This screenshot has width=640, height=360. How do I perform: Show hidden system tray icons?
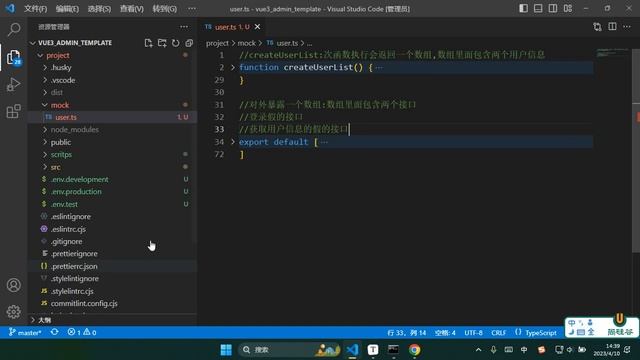478,350
